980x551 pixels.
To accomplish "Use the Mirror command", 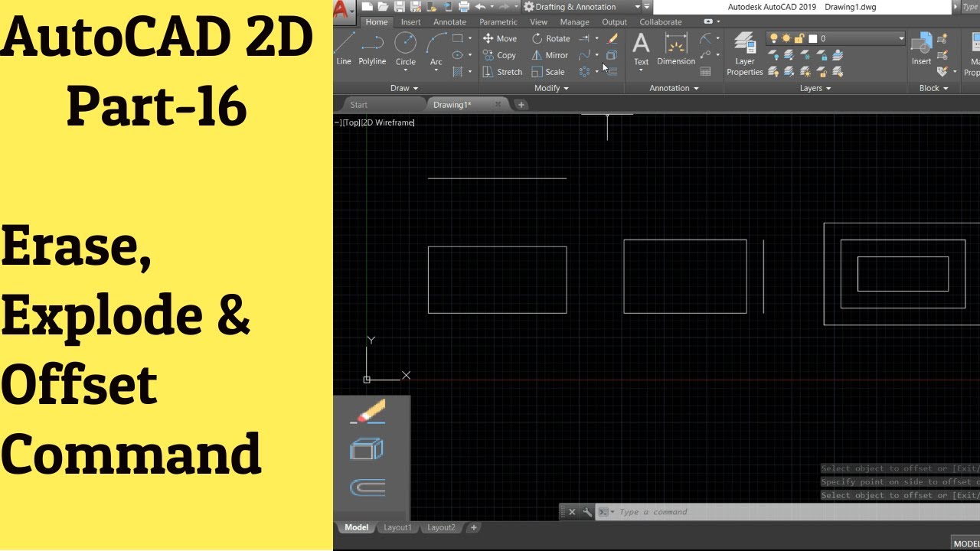I will pos(550,55).
